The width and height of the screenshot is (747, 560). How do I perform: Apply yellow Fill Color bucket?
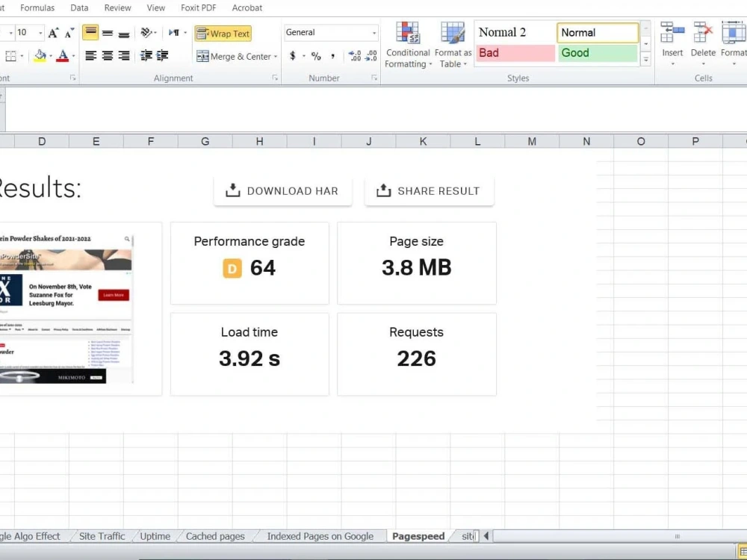tap(40, 56)
